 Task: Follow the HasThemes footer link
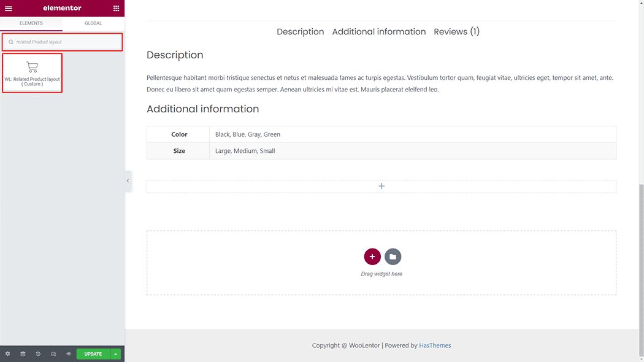435,345
